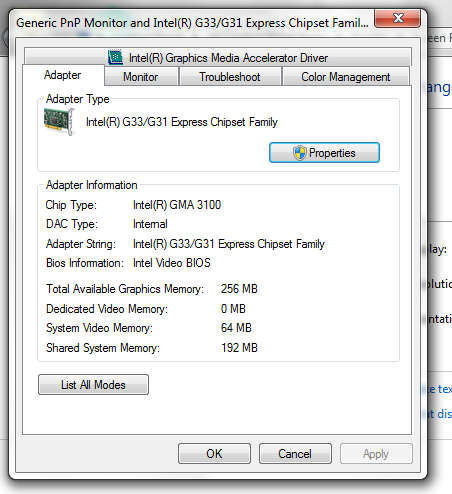This screenshot has height=494, width=452.
Task: Select the Intel Video BIOS text
Action: tap(172, 263)
